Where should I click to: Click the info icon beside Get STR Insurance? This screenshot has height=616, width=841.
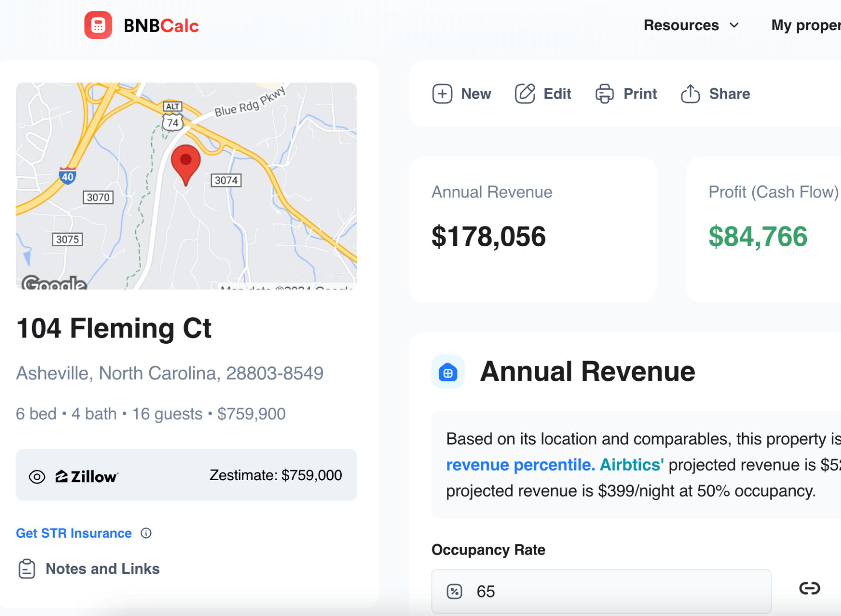[146, 533]
